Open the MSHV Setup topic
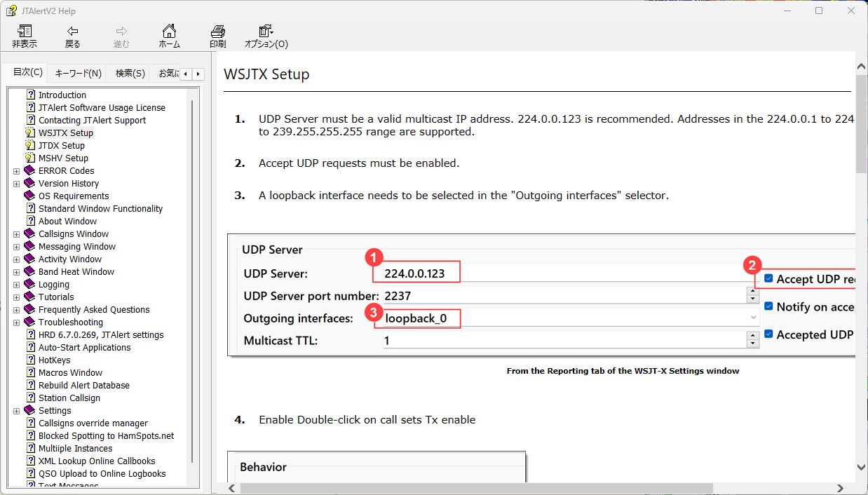 pyautogui.click(x=63, y=158)
